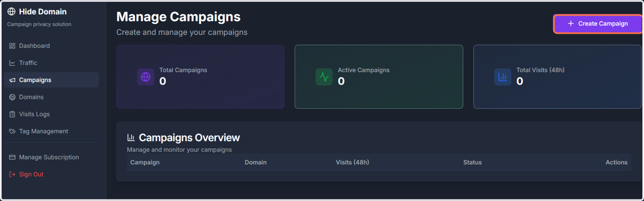Viewport: 644px width, 201px height.
Task: Click the Visits (48h) column header
Action: [352, 162]
